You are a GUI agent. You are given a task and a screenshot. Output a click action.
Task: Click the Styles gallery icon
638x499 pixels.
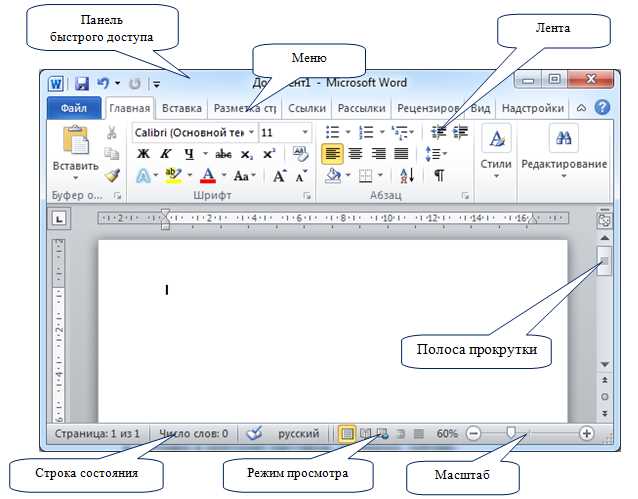click(496, 138)
